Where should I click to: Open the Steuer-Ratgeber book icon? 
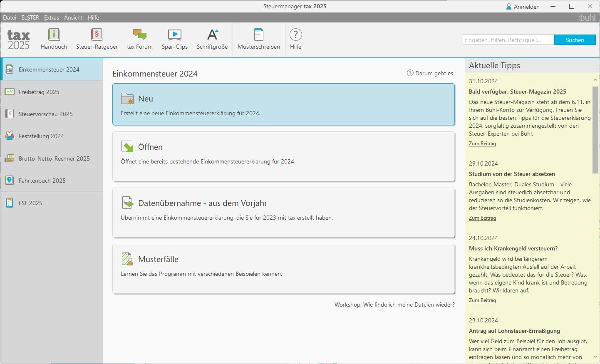pos(97,35)
